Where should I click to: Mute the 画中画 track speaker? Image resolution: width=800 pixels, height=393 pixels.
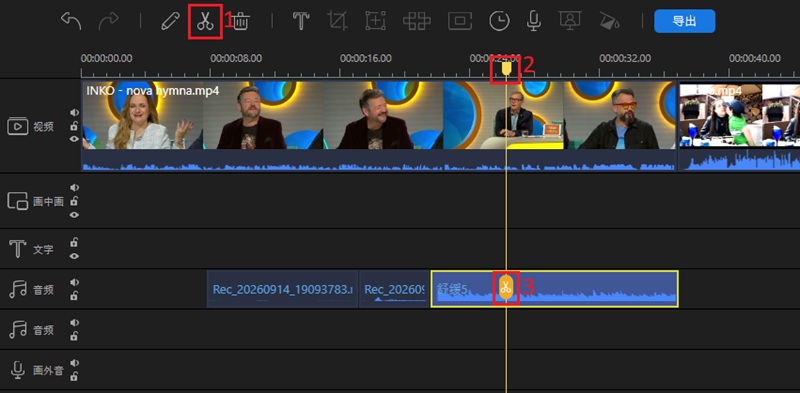74,188
